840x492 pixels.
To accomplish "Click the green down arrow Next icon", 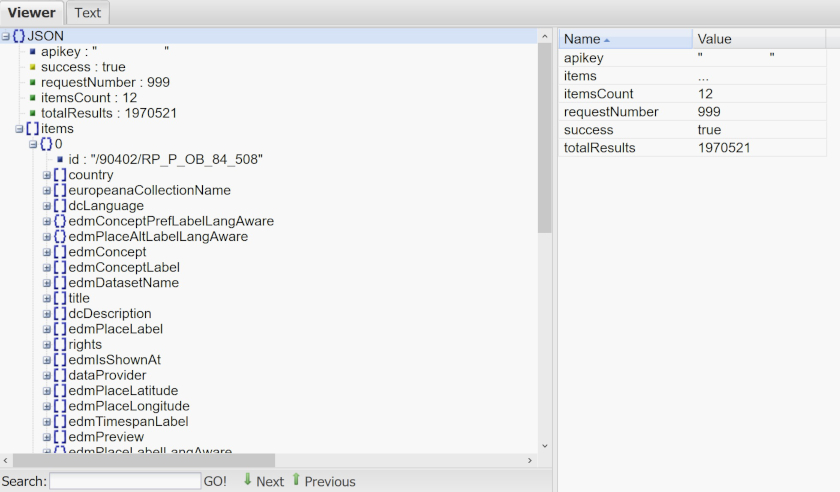I will coord(247,480).
